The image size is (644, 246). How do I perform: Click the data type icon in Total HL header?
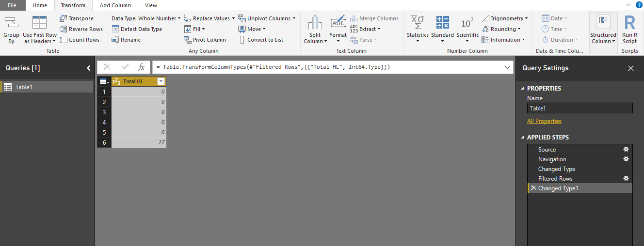click(116, 81)
